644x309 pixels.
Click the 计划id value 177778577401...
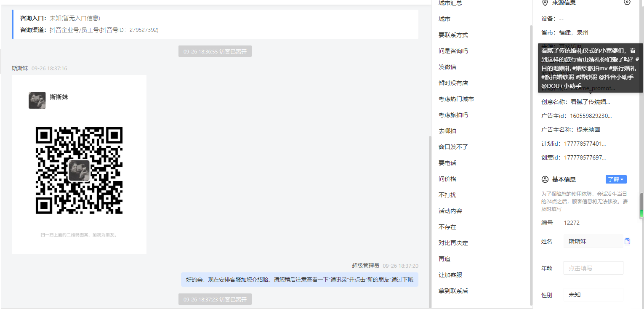[x=585, y=144]
